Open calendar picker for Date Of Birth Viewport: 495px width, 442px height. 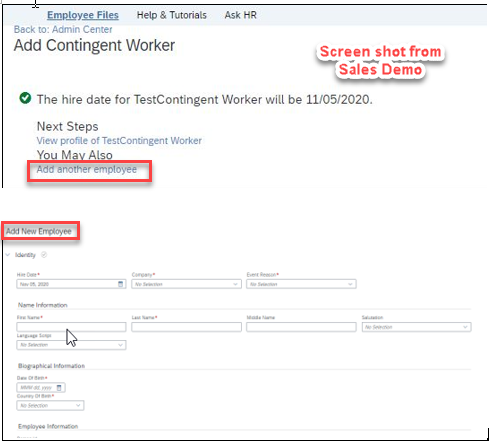tap(59, 388)
